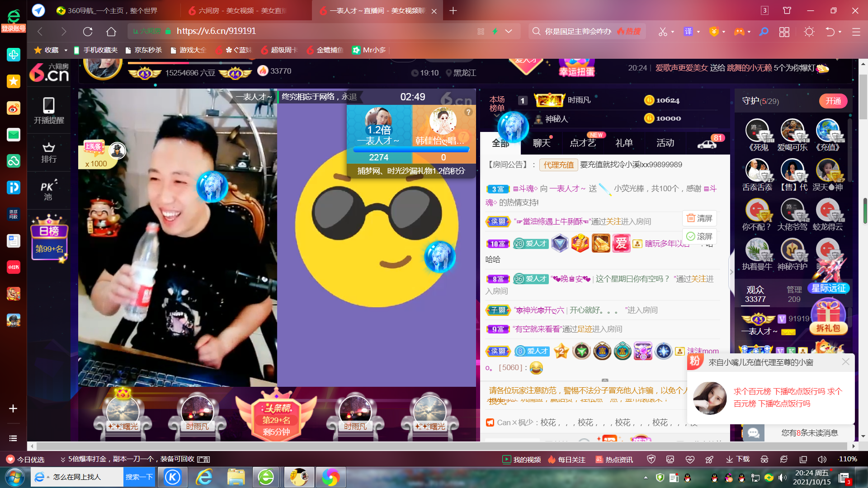Image resolution: width=868 pixels, height=488 pixels.
Task: Switch to the 全部 chat tab
Action: coord(500,143)
